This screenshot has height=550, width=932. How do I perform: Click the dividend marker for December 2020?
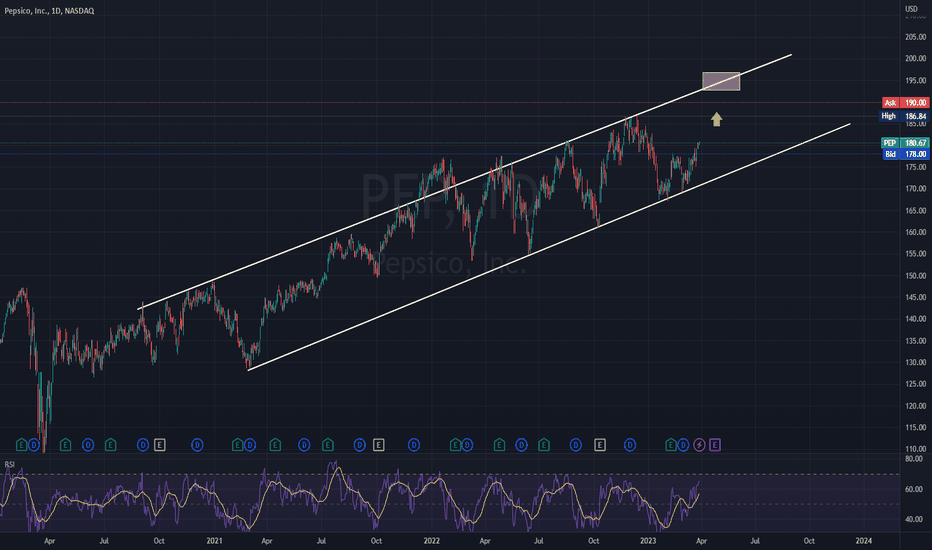pos(197,445)
